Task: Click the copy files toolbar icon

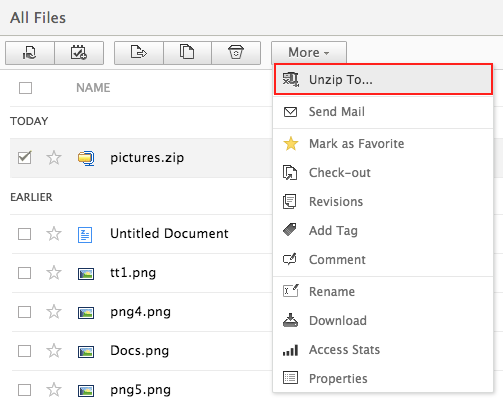Action: click(187, 53)
